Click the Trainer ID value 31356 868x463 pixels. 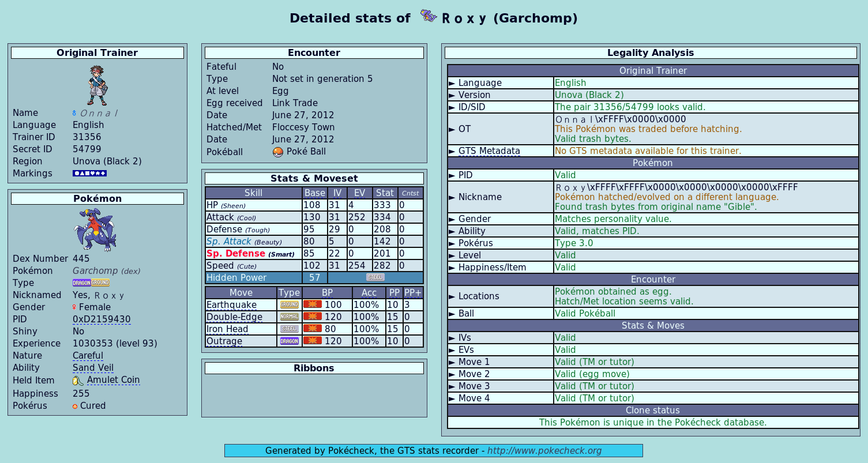(87, 137)
